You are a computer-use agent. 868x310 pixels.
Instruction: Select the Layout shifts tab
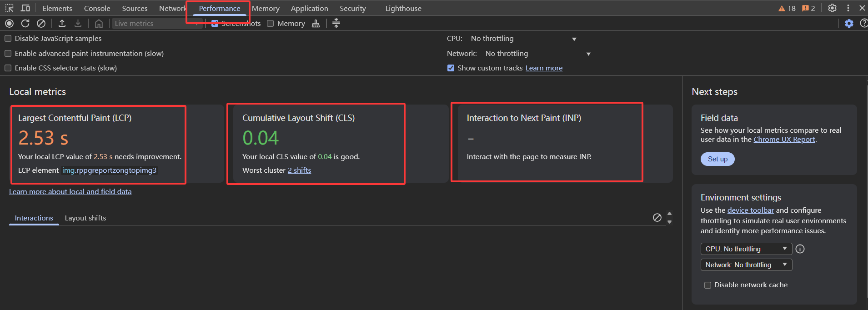coord(85,218)
